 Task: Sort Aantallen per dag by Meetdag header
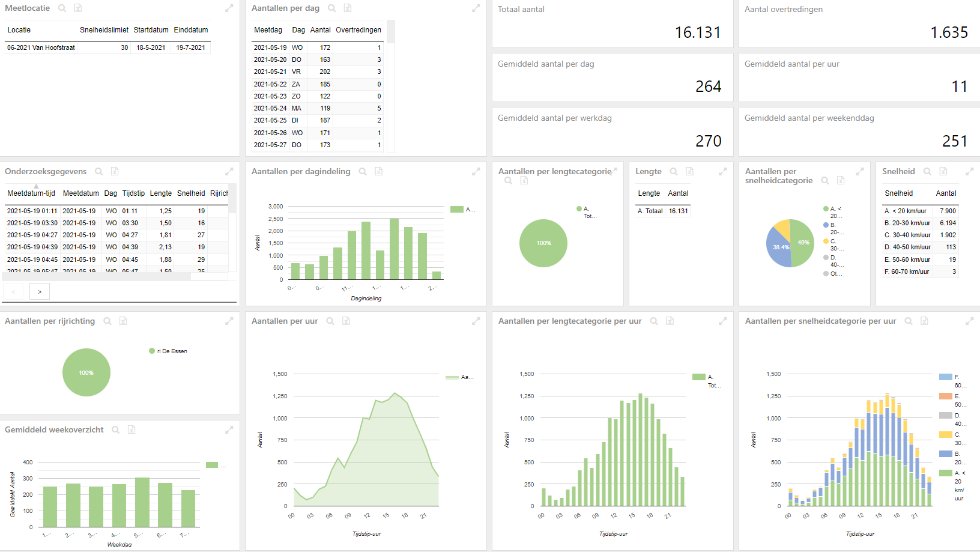pyautogui.click(x=268, y=30)
